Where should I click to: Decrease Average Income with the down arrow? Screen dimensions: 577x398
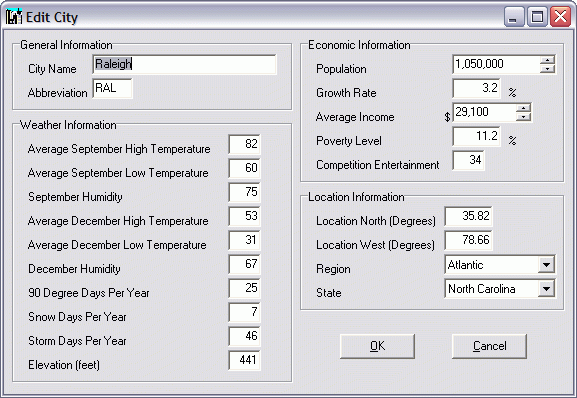(523, 117)
